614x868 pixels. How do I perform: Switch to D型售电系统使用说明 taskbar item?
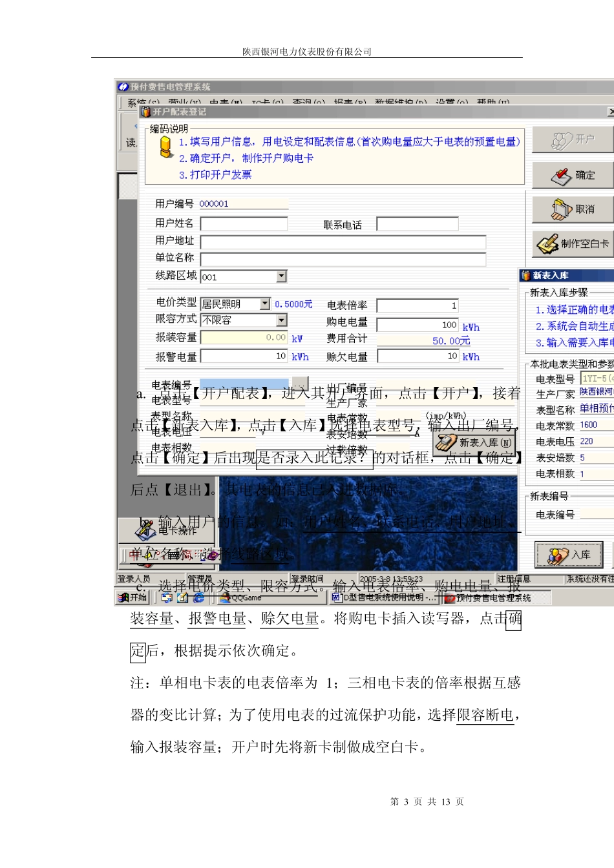(384, 598)
